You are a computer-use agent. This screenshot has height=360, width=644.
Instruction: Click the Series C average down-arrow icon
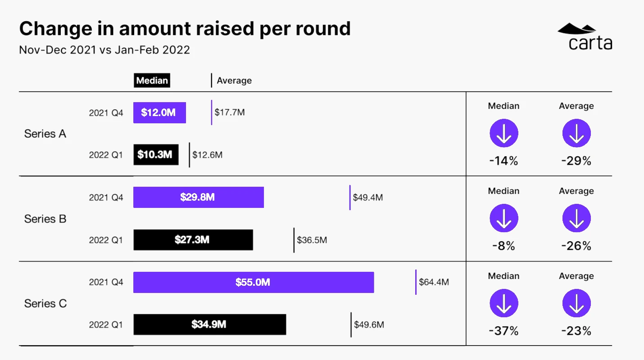576,303
